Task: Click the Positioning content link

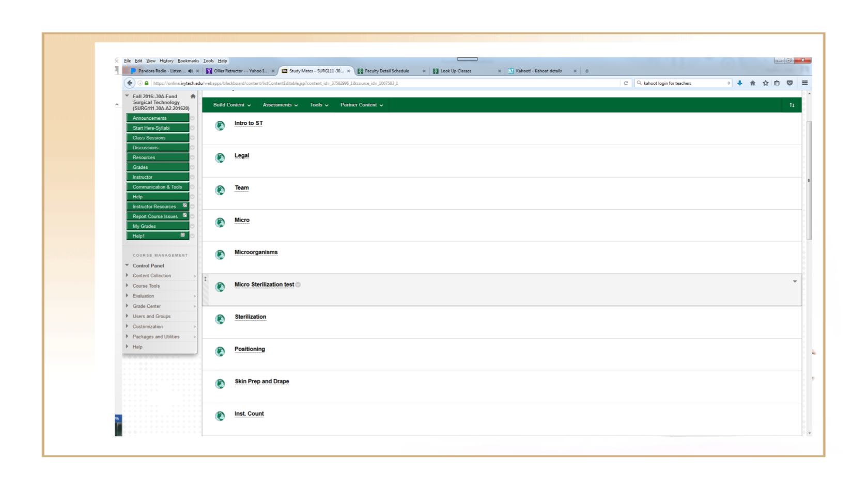Action: (250, 350)
